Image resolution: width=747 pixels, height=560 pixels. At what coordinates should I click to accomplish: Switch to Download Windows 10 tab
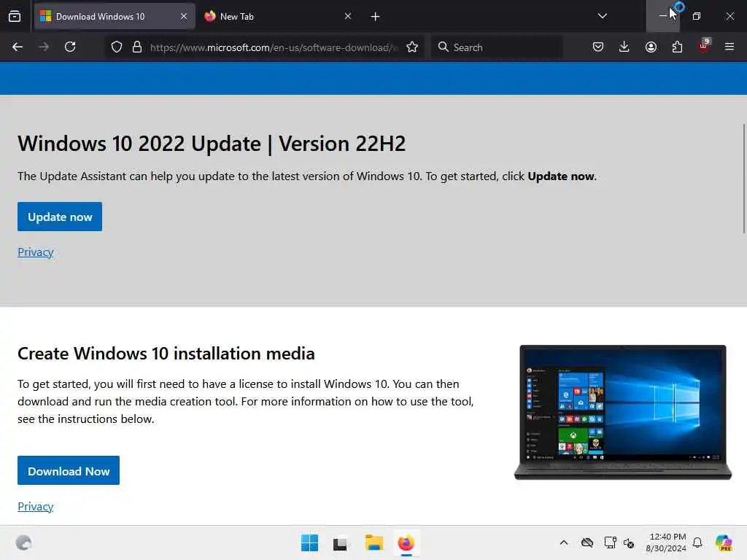115,17
